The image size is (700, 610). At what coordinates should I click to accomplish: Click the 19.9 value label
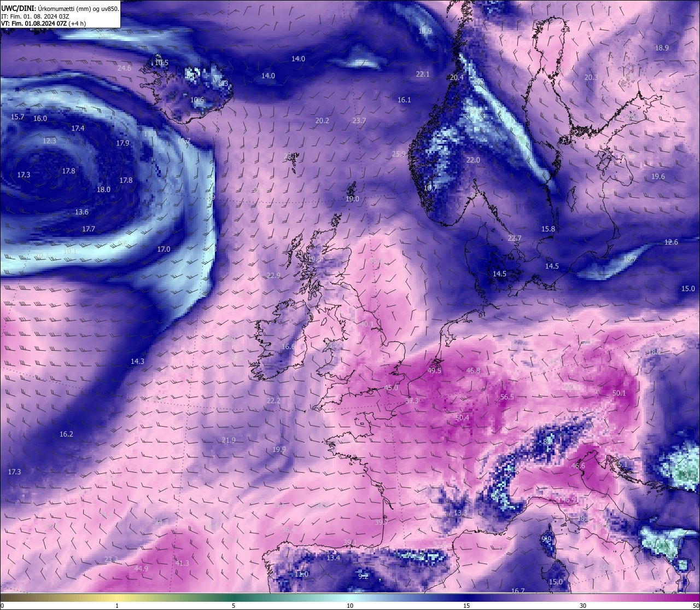pos(279,450)
